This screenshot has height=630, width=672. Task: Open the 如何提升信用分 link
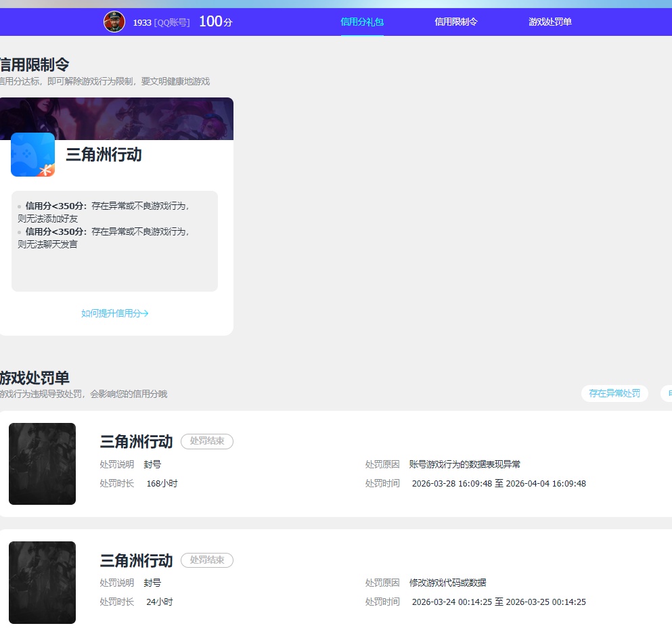tap(115, 313)
